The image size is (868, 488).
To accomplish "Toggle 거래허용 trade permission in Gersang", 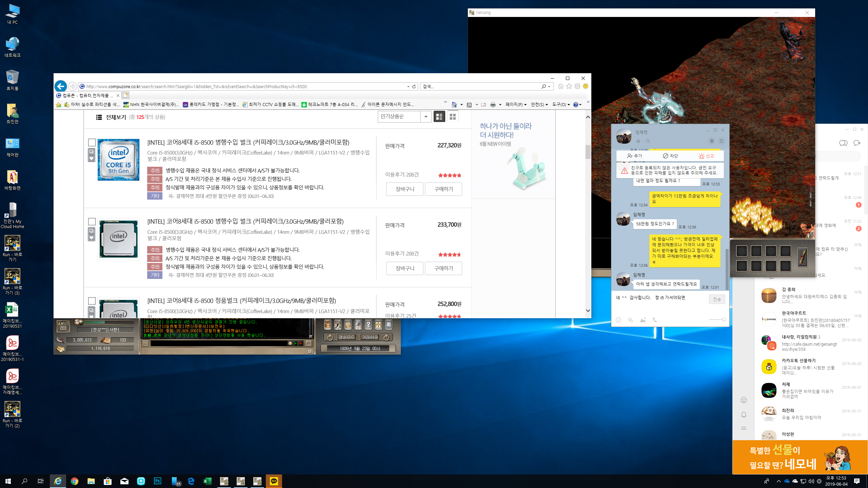I will pos(370,337).
